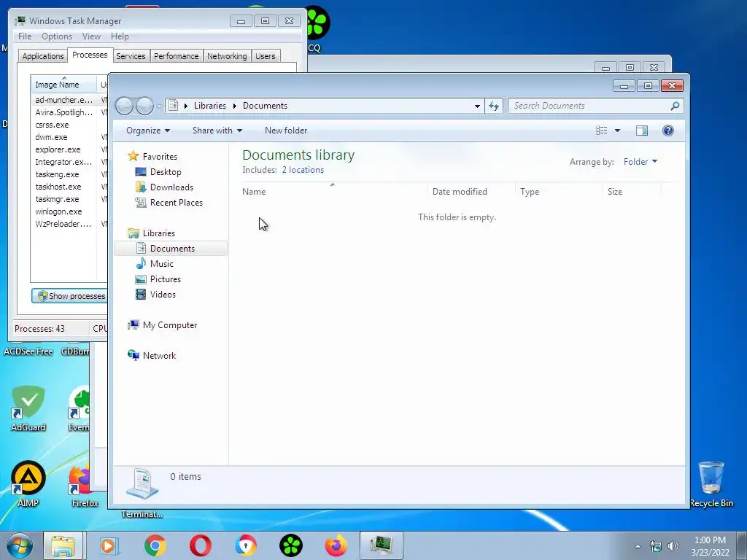Select the Pictures library
The height and width of the screenshot is (560, 747).
166,279
